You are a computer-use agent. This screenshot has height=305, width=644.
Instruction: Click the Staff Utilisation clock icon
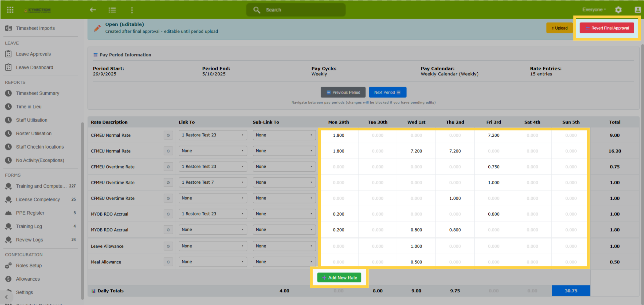[x=8, y=120]
